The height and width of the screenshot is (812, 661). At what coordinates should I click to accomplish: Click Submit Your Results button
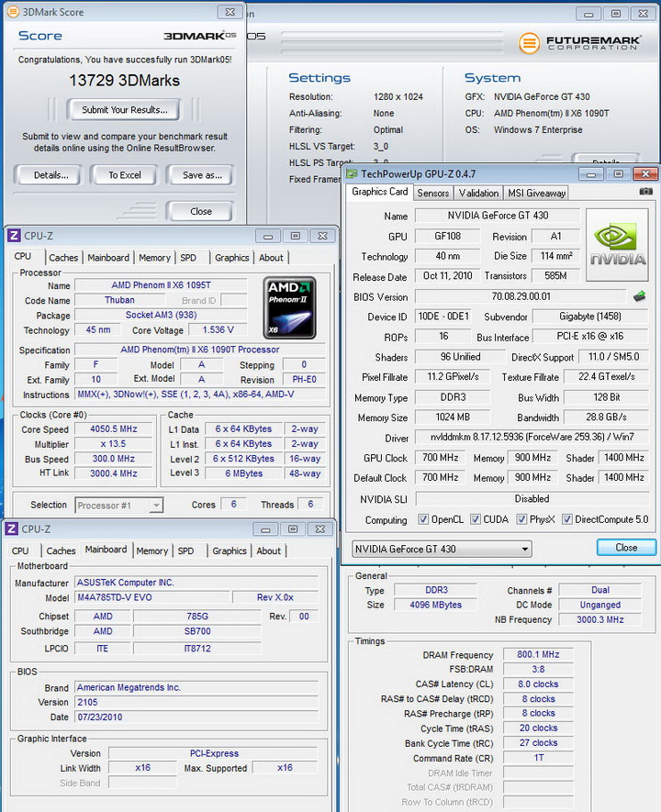coord(124,110)
